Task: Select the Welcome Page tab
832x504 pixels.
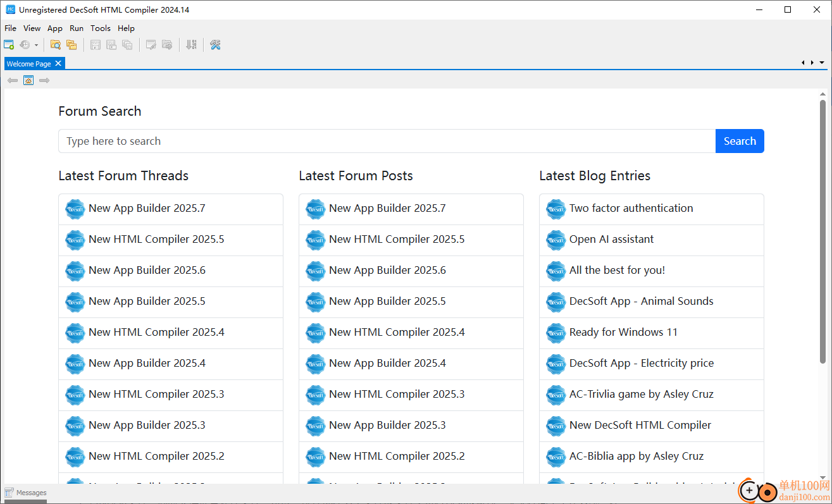Action: pyautogui.click(x=29, y=64)
